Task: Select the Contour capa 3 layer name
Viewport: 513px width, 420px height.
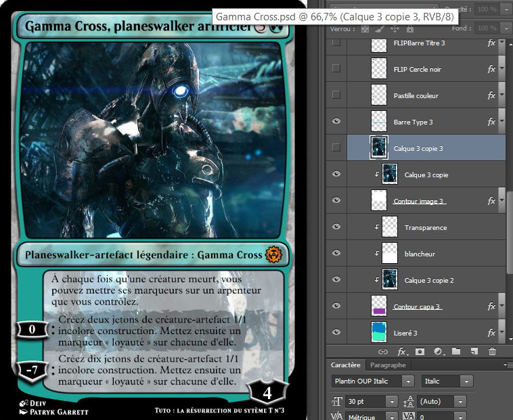Action: click(x=417, y=306)
